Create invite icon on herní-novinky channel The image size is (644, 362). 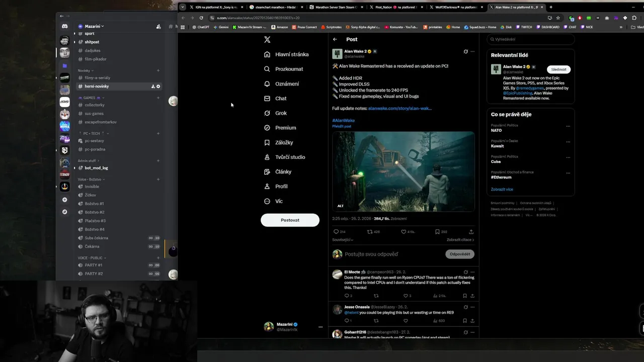[x=153, y=86]
